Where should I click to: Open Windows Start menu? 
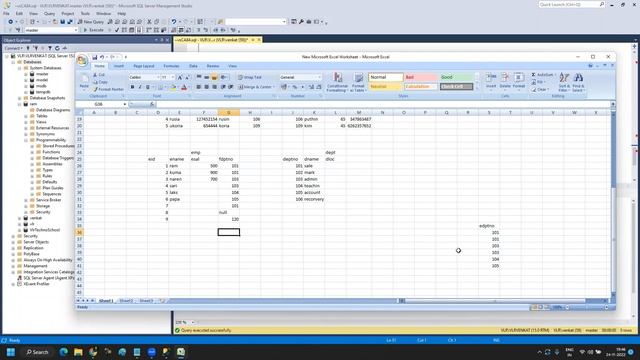click(11, 352)
